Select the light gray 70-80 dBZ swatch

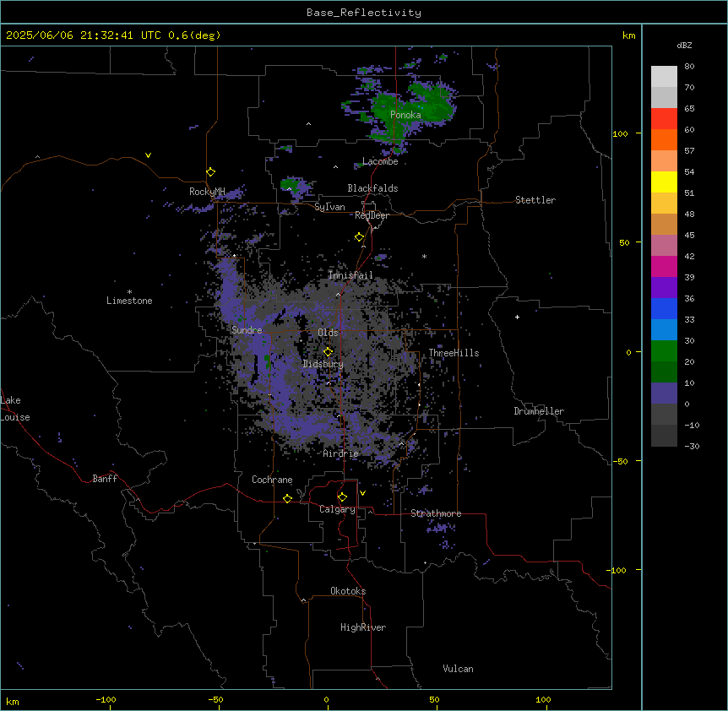pyautogui.click(x=664, y=77)
